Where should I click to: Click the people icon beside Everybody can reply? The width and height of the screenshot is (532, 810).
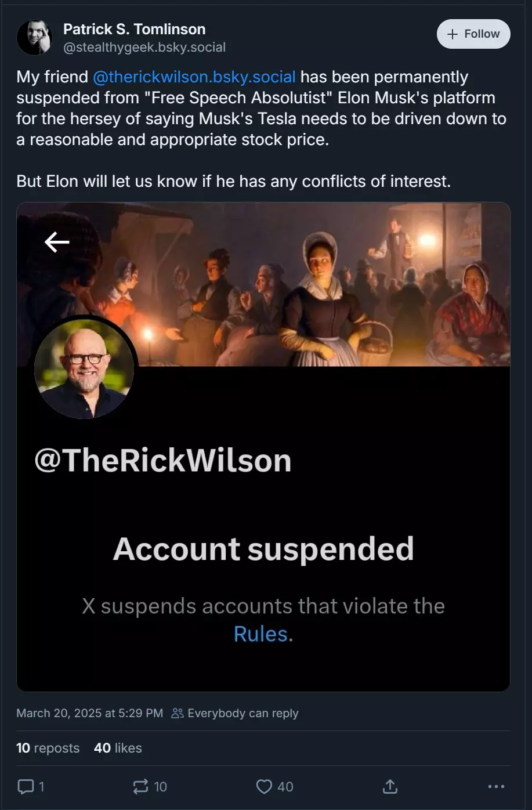(178, 713)
